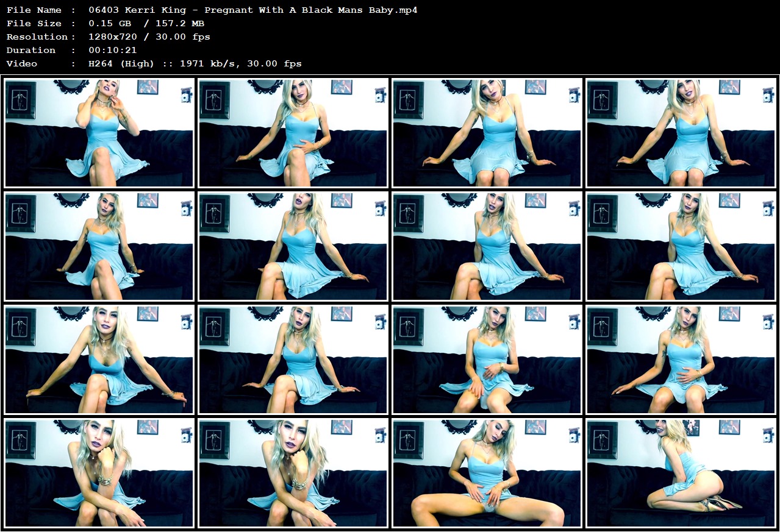This screenshot has width=780, height=532.
Task: Open the third thumbnail in the second row
Action: click(487, 246)
